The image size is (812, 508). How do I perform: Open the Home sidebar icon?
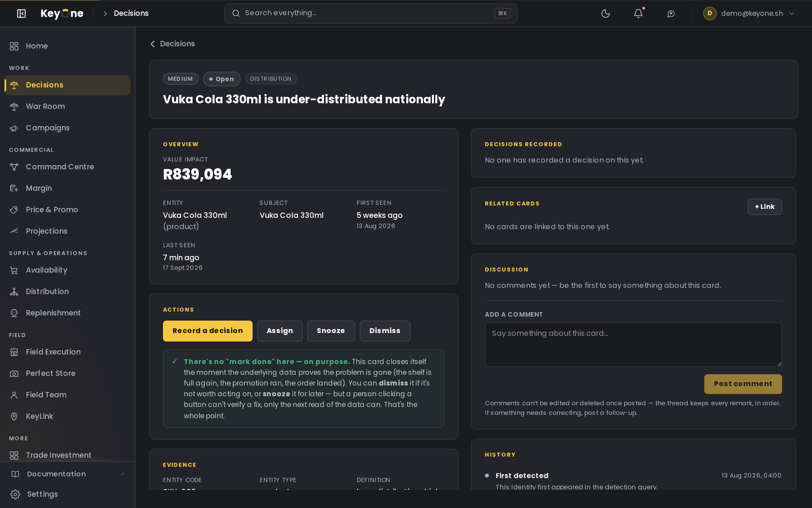pos(14,46)
